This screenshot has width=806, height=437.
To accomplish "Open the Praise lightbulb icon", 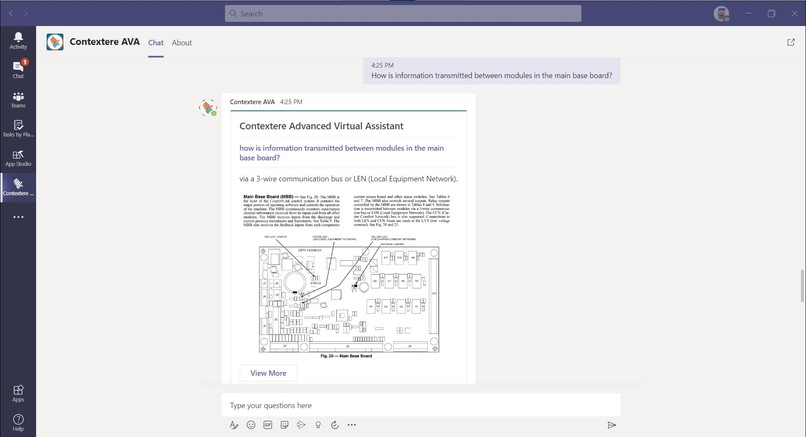I will (x=318, y=425).
